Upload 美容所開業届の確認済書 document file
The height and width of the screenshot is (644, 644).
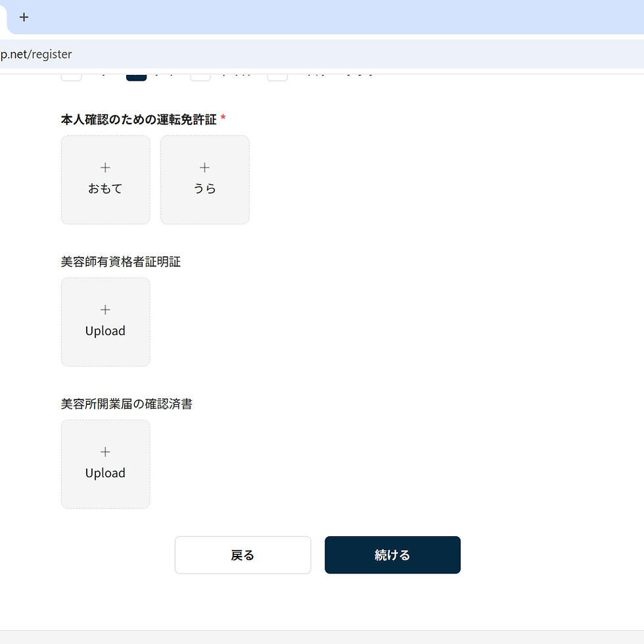point(106,464)
